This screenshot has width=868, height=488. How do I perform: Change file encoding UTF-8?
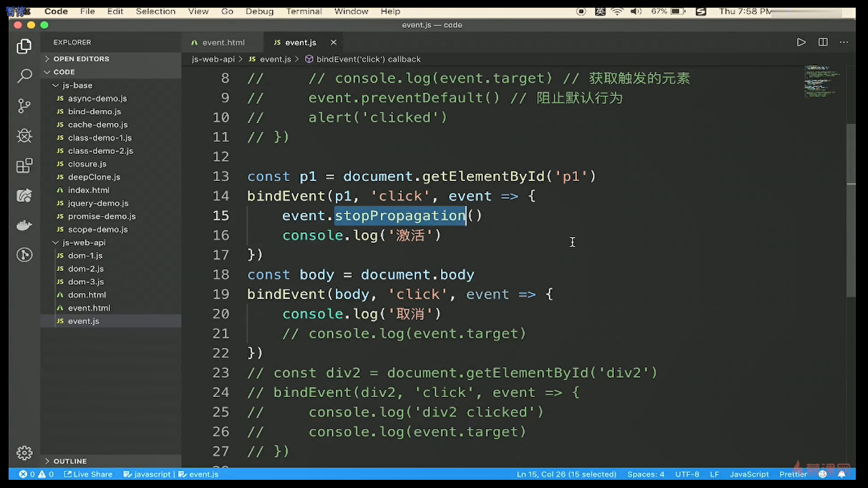coord(687,474)
